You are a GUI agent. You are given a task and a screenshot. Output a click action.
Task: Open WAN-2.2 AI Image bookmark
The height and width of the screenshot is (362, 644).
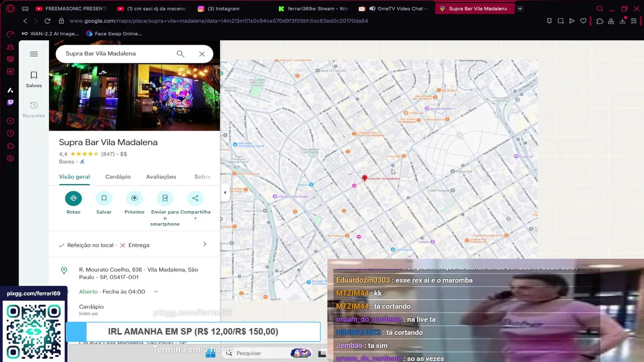click(50, 34)
